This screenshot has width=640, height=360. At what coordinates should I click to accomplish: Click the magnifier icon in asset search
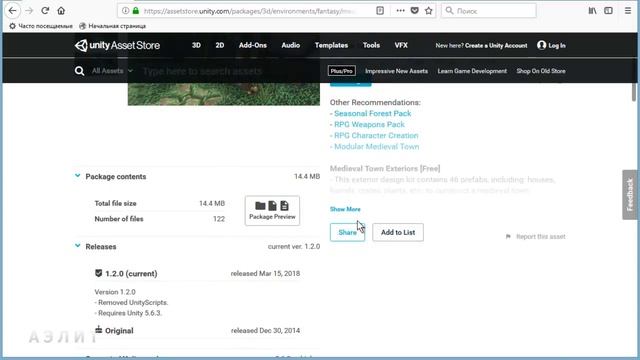(x=79, y=71)
